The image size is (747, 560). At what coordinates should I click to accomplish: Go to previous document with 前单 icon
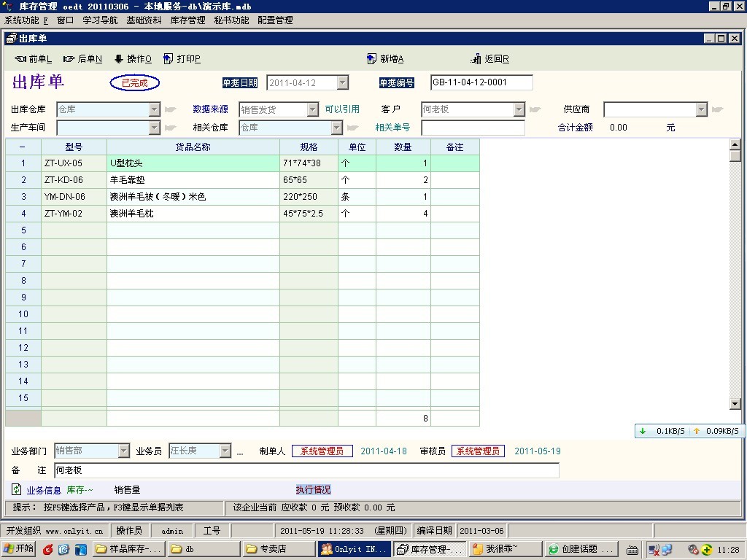point(20,59)
